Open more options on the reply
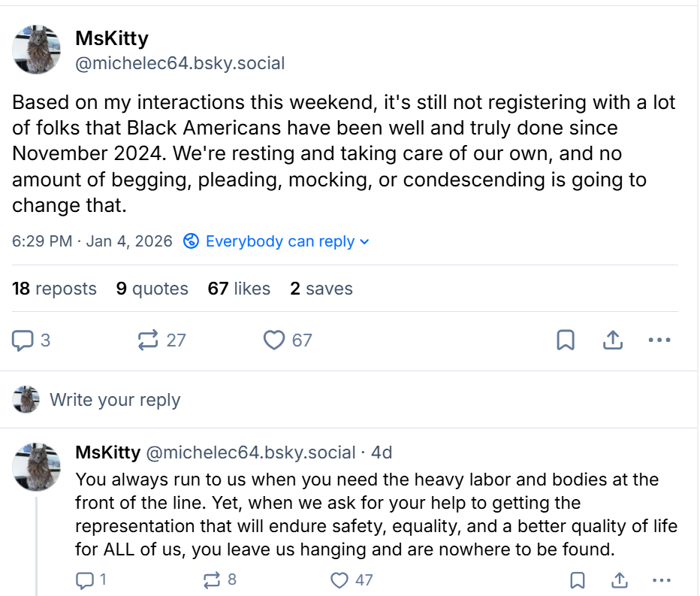Viewport: 700px width, 596px height. point(661,579)
